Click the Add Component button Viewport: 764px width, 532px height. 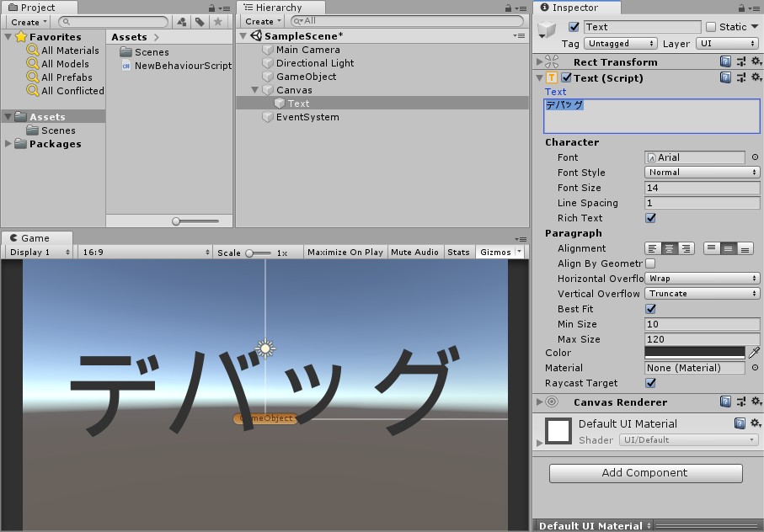click(645, 473)
